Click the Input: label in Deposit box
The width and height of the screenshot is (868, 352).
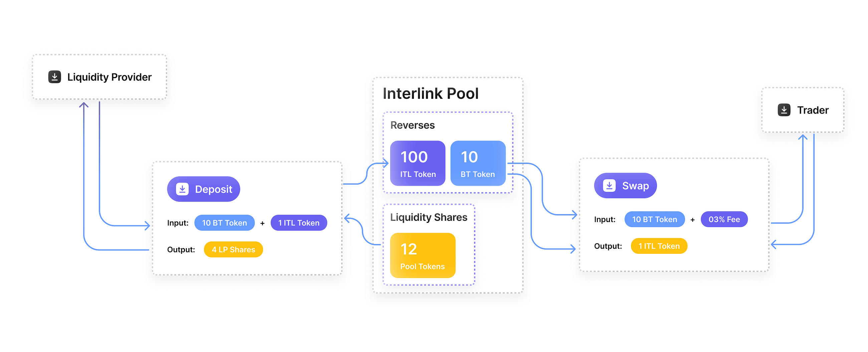click(x=178, y=223)
